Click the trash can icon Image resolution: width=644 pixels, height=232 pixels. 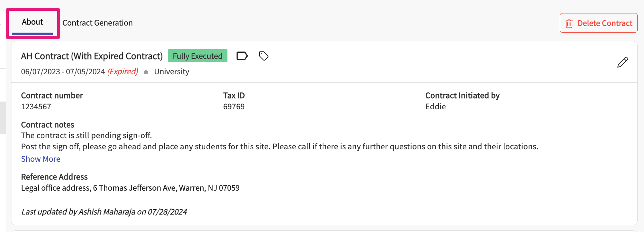pyautogui.click(x=569, y=24)
